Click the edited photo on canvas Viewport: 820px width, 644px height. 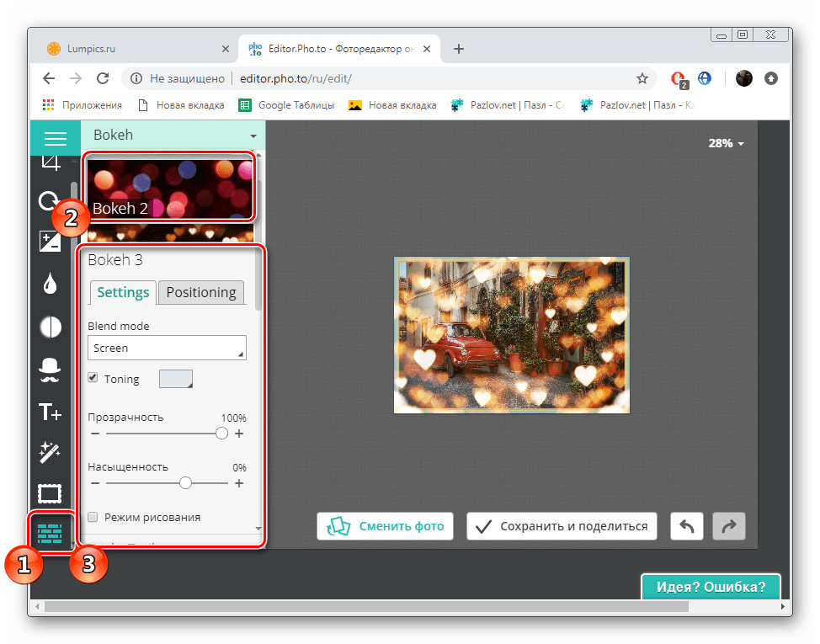pyautogui.click(x=512, y=335)
